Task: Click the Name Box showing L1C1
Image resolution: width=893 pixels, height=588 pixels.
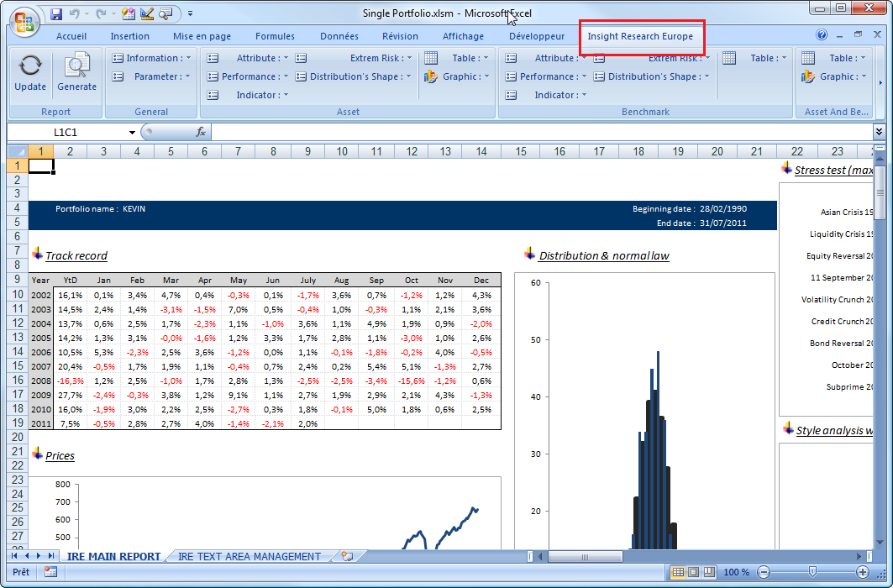Action: [x=66, y=132]
